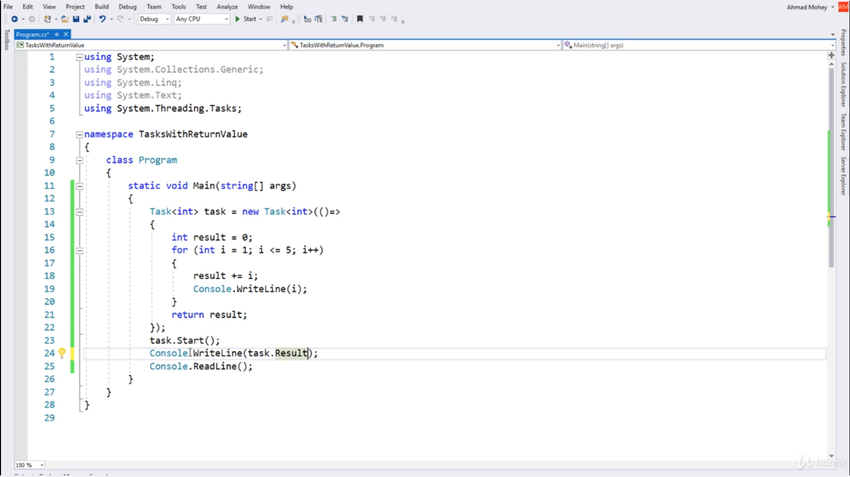Collapse the class Program block at line 9
Viewport: 850px width, 477px height.
[80, 160]
